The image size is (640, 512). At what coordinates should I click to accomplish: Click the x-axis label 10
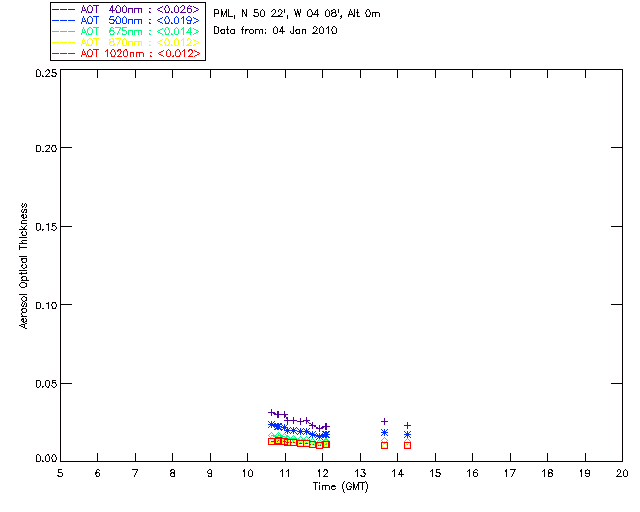pyautogui.click(x=247, y=473)
